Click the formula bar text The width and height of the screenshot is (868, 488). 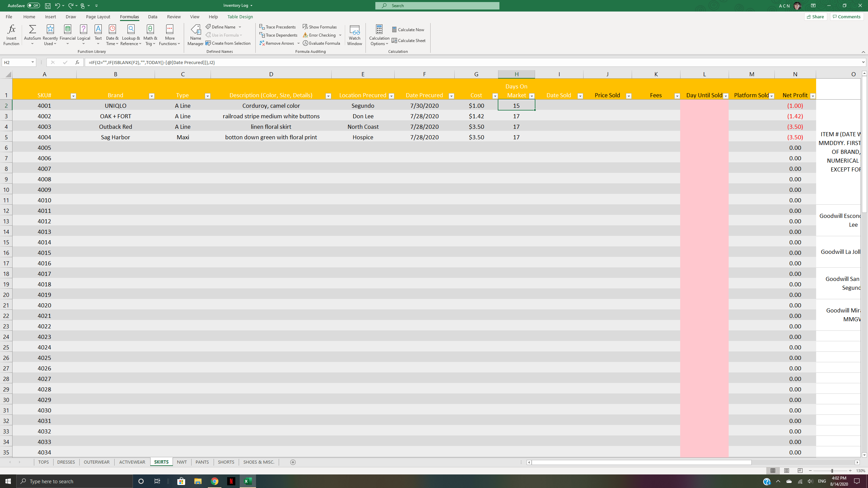pyautogui.click(x=152, y=62)
